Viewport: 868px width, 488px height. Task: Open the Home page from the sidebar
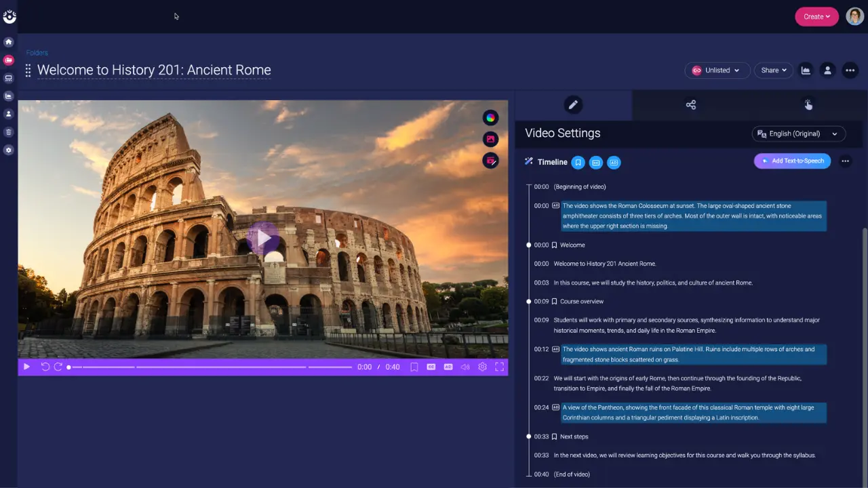(9, 42)
